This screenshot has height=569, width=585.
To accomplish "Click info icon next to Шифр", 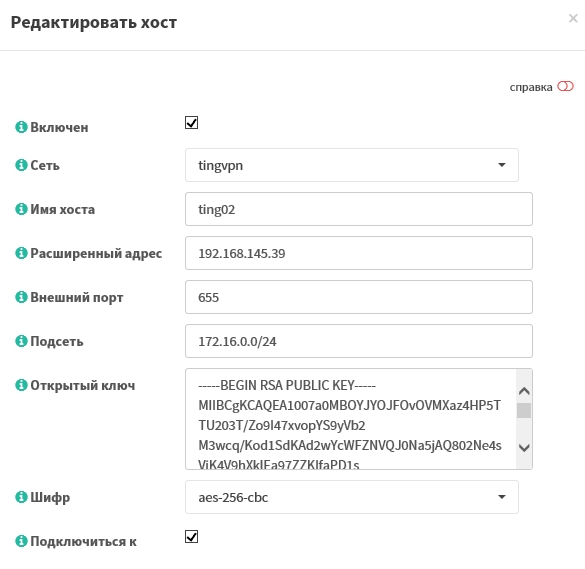I will pyautogui.click(x=21, y=497).
